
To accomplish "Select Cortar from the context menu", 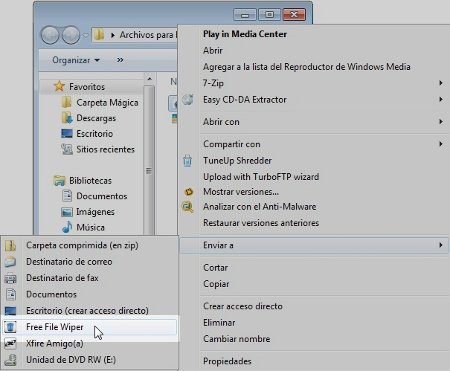I will (216, 267).
